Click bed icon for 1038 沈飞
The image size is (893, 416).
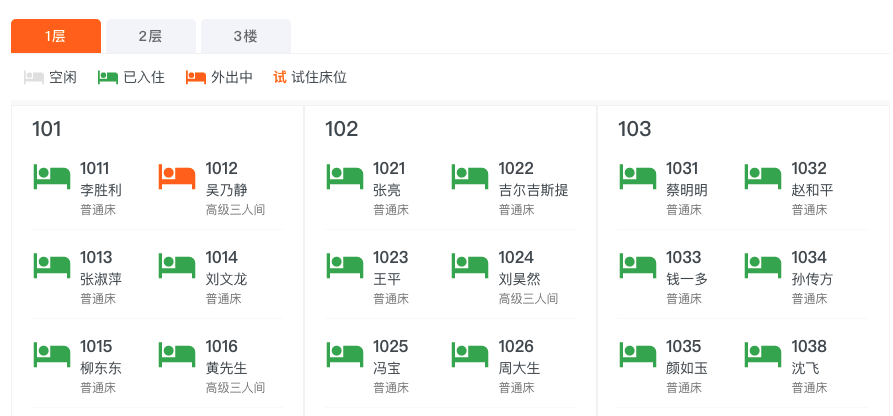(x=763, y=354)
